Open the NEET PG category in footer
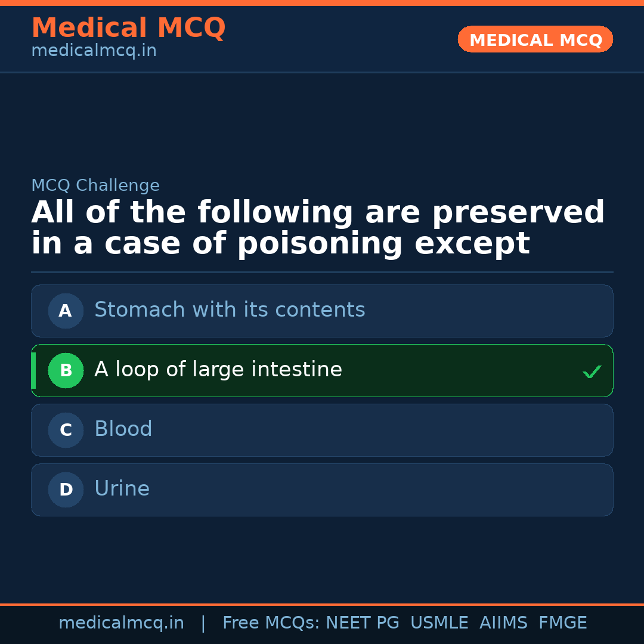Image resolution: width=644 pixels, height=644 pixels. click(x=362, y=623)
